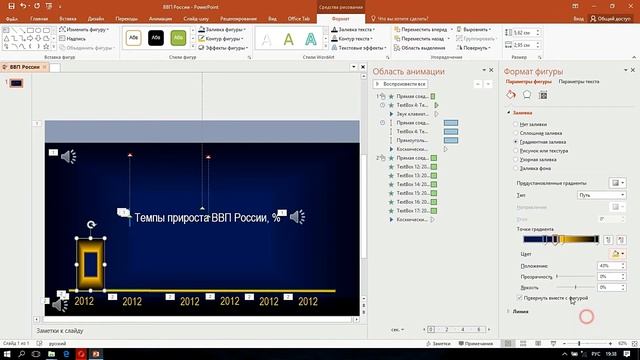Open Эффекты фигуры dropdown
The height and width of the screenshot is (360, 640).
(x=223, y=48)
